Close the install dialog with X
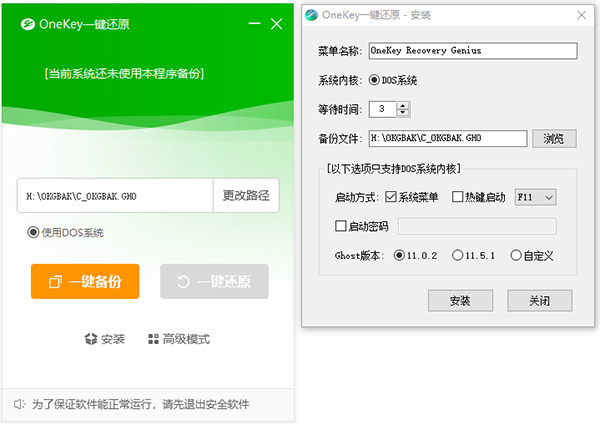 582,15
